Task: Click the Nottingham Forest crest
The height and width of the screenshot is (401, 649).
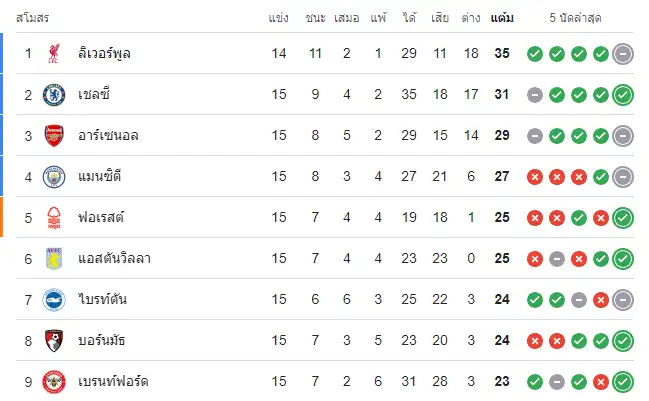Action: [54, 218]
